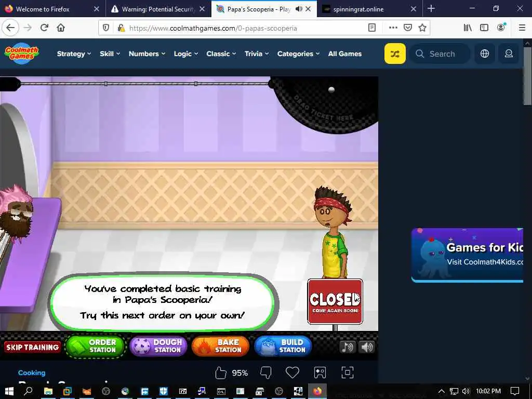Viewport: 532px width, 399px height.
Task: Toggle the in-game music
Action: (348, 347)
